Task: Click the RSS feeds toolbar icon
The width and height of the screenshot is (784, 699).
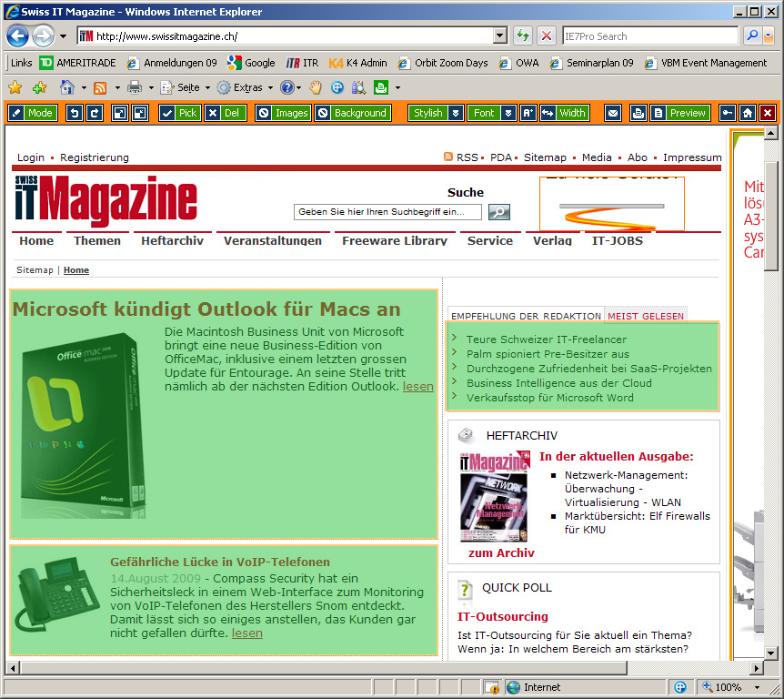Action: pyautogui.click(x=100, y=88)
